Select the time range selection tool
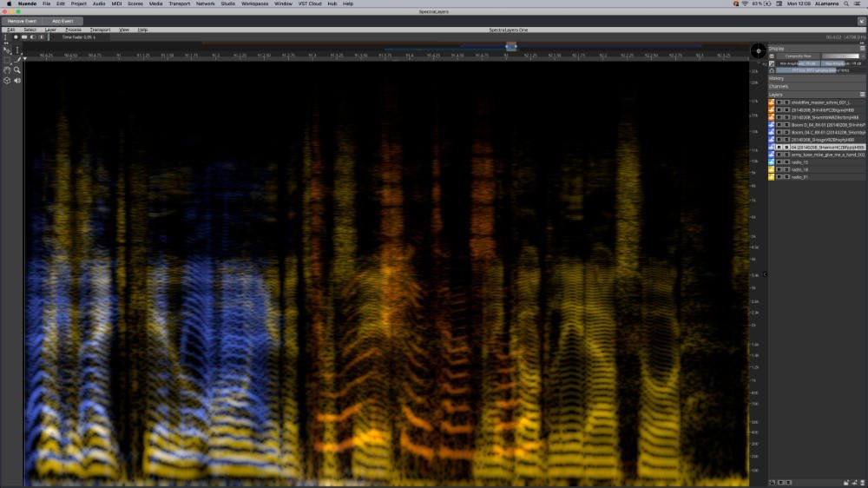Viewport: 868px width, 488px height. pyautogui.click(x=17, y=50)
